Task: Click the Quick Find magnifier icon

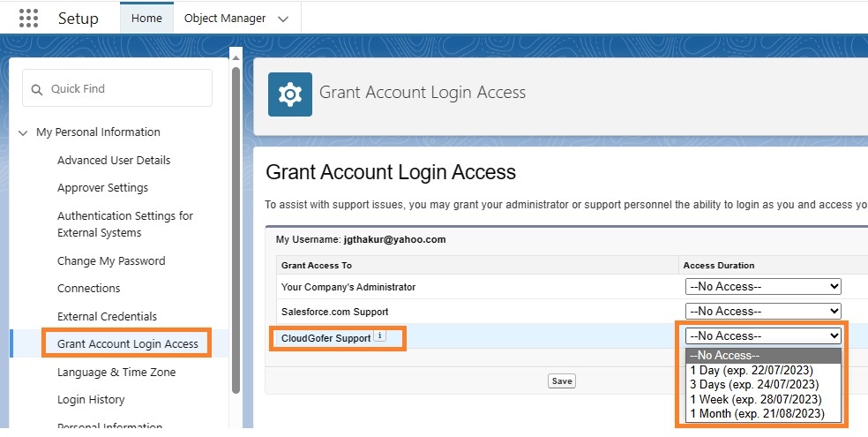Action: pos(37,89)
